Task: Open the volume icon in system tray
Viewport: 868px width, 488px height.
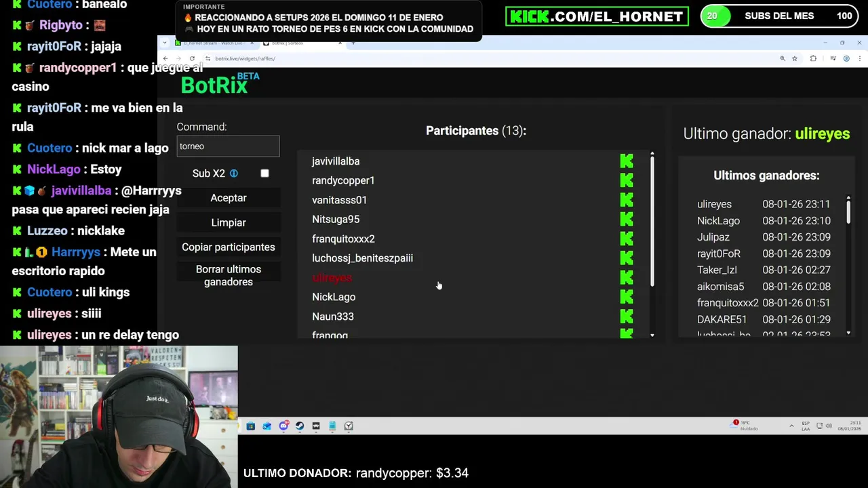Action: click(829, 426)
